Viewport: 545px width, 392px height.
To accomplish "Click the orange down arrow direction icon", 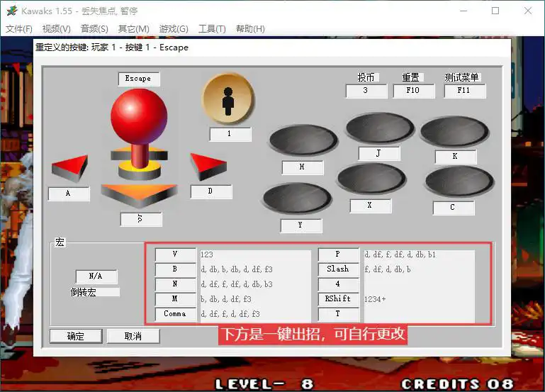I will tap(139, 196).
